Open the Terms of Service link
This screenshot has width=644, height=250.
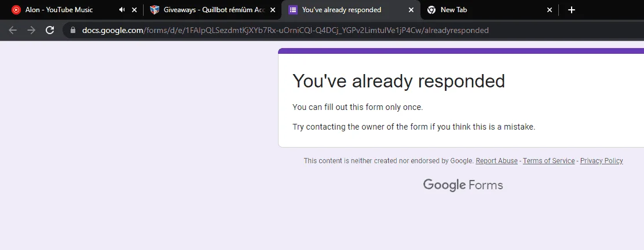(x=548, y=161)
